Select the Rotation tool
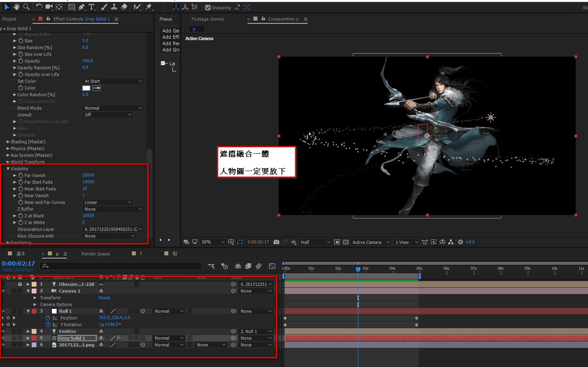This screenshot has width=588, height=367. [39, 7]
